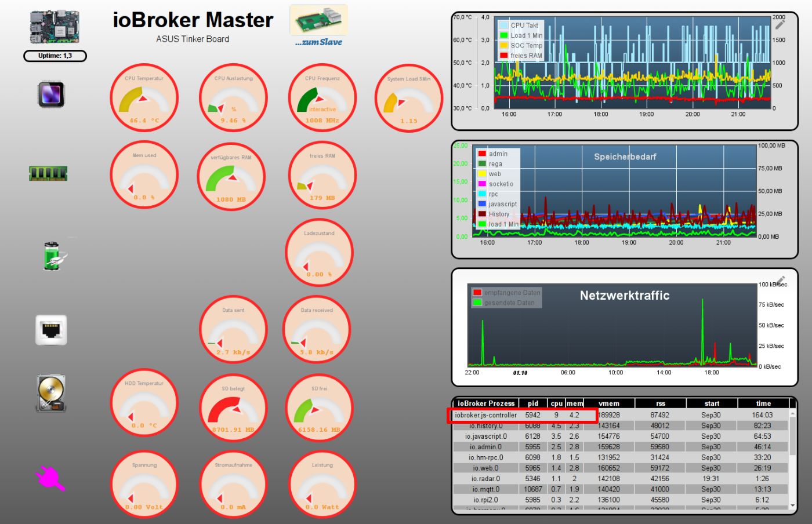
Task: Sort by cpu column header
Action: (557, 403)
